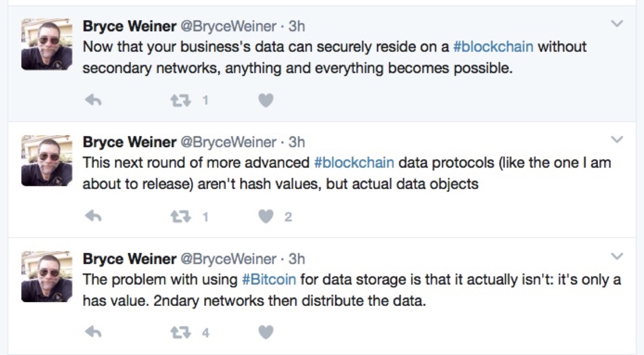Viewport: 644px width, 355px height.
Task: Retweet the Bitcoin data storage tweet
Action: [x=180, y=332]
